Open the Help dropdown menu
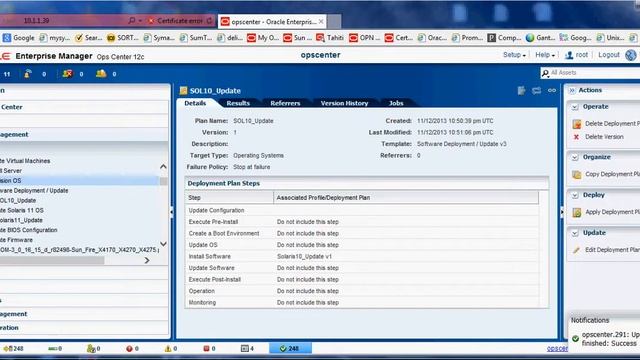This screenshot has width=640, height=360. 545,55
